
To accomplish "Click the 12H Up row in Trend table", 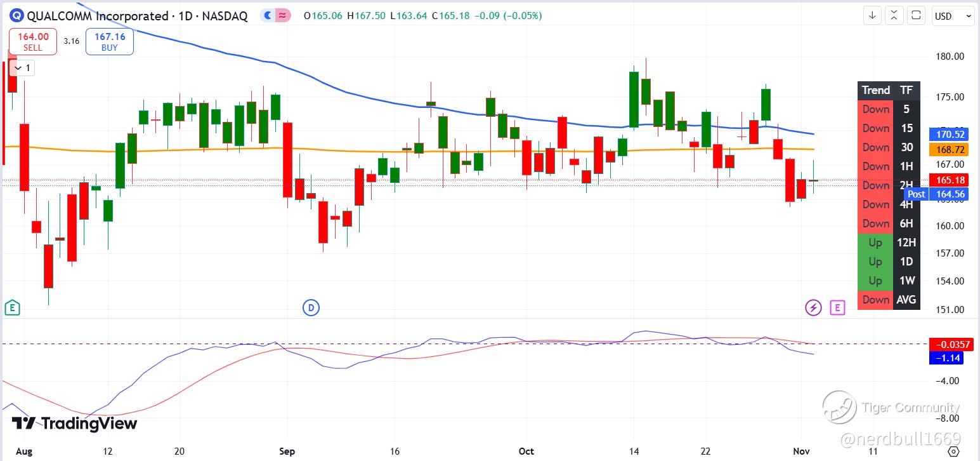I will click(889, 243).
